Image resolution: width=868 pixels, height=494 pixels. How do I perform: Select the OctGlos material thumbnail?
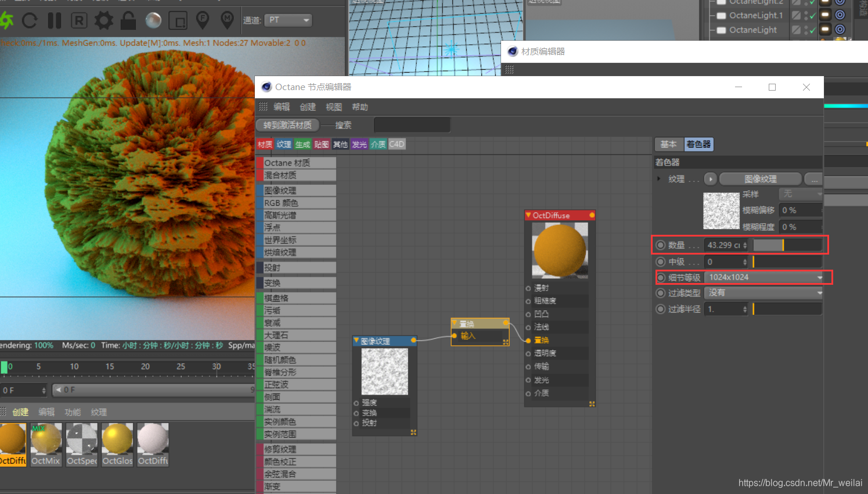(x=117, y=445)
